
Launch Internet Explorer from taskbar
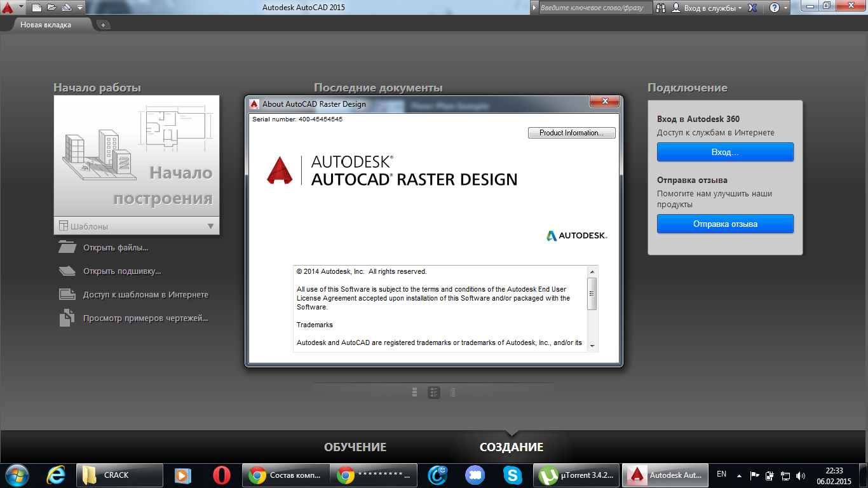[56, 475]
